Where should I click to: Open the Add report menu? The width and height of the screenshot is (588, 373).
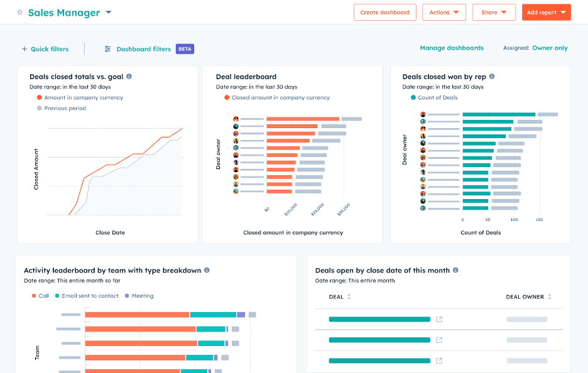546,12
